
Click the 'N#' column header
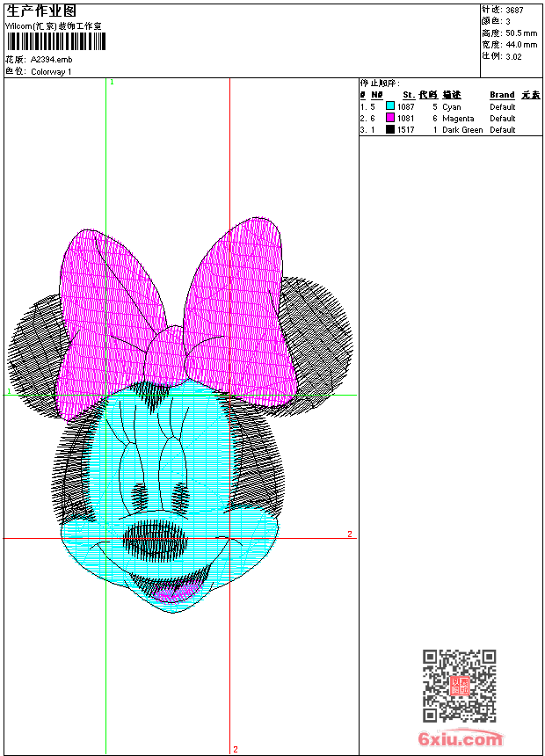(x=377, y=95)
